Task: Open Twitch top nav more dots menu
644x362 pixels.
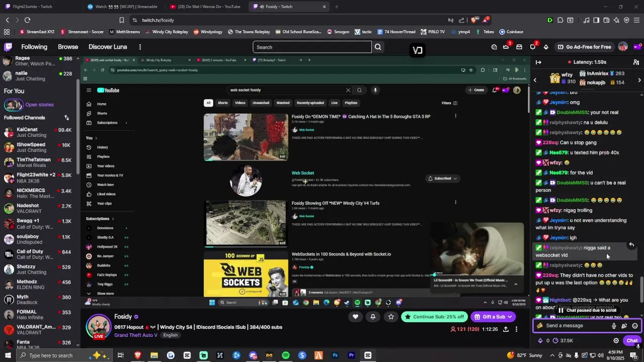Action: click(140, 47)
